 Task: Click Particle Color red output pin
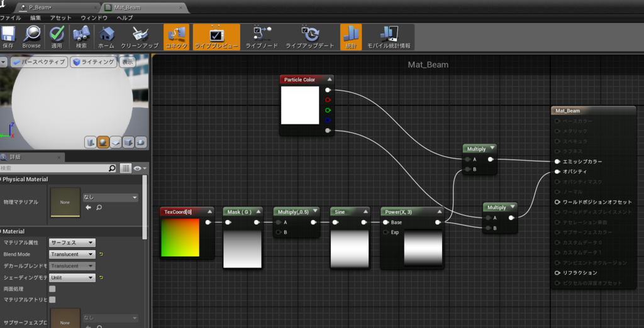pyautogui.click(x=328, y=100)
